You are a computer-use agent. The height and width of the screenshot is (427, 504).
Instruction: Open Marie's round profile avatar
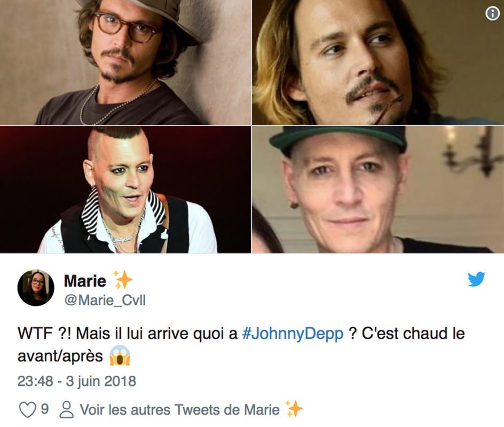click(x=36, y=288)
